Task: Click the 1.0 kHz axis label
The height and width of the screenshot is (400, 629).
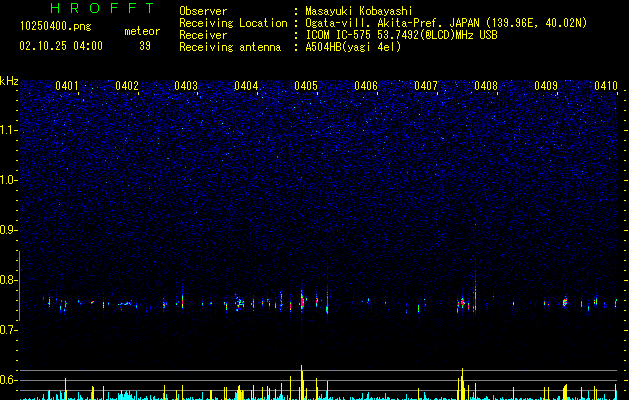Action: tap(8, 180)
